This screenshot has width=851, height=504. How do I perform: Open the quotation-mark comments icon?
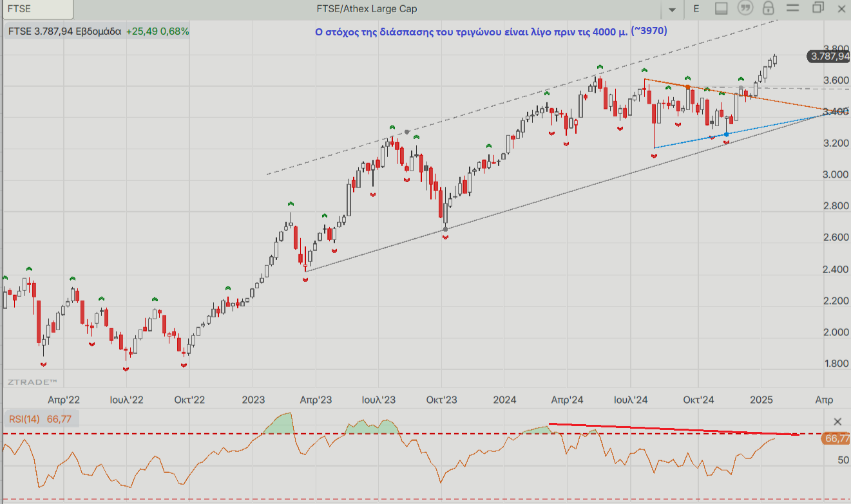pos(745,8)
